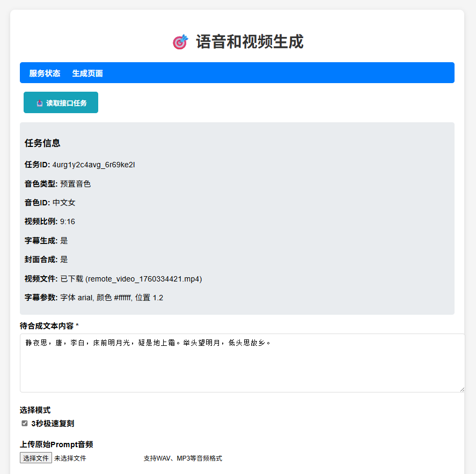Open the 生成页面 tab
The height and width of the screenshot is (474, 476).
87,73
